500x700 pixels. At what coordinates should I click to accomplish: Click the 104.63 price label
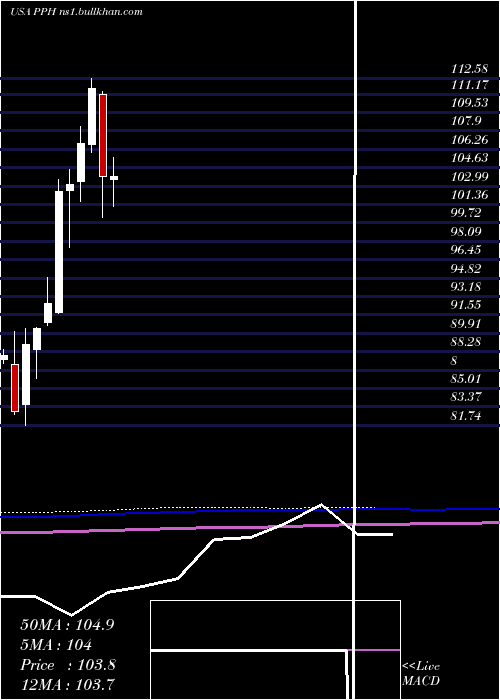470,158
